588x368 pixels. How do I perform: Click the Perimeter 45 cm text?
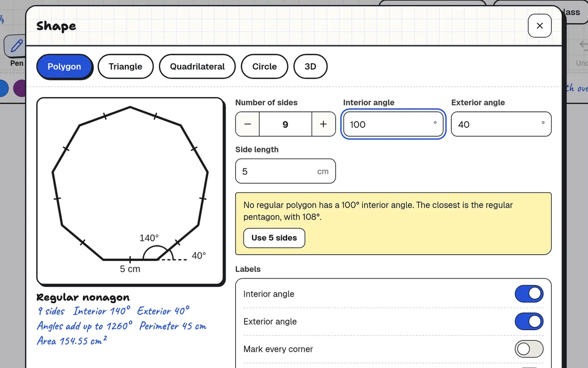[173, 326]
